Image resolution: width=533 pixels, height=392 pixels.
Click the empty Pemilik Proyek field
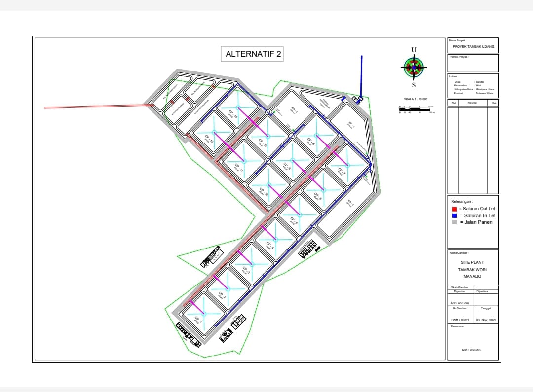(x=473, y=65)
